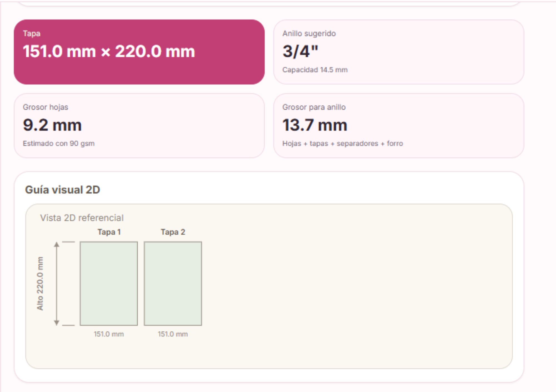Image resolution: width=556 pixels, height=392 pixels.
Task: Click the Tapa 1 label
Action: 109,232
